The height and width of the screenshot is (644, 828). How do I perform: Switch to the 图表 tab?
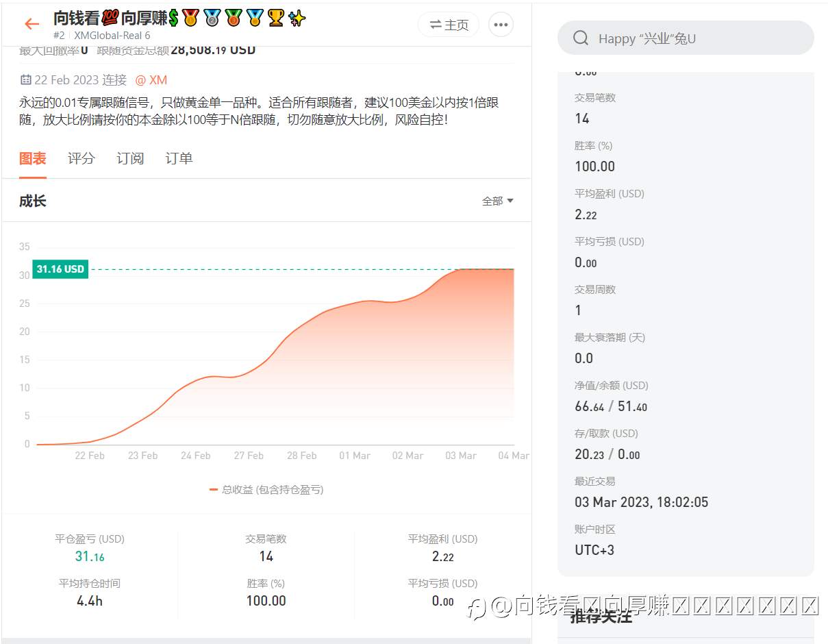tap(33, 158)
